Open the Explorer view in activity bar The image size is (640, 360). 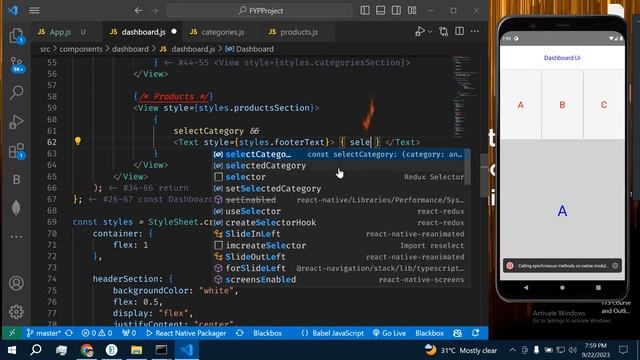click(16, 36)
